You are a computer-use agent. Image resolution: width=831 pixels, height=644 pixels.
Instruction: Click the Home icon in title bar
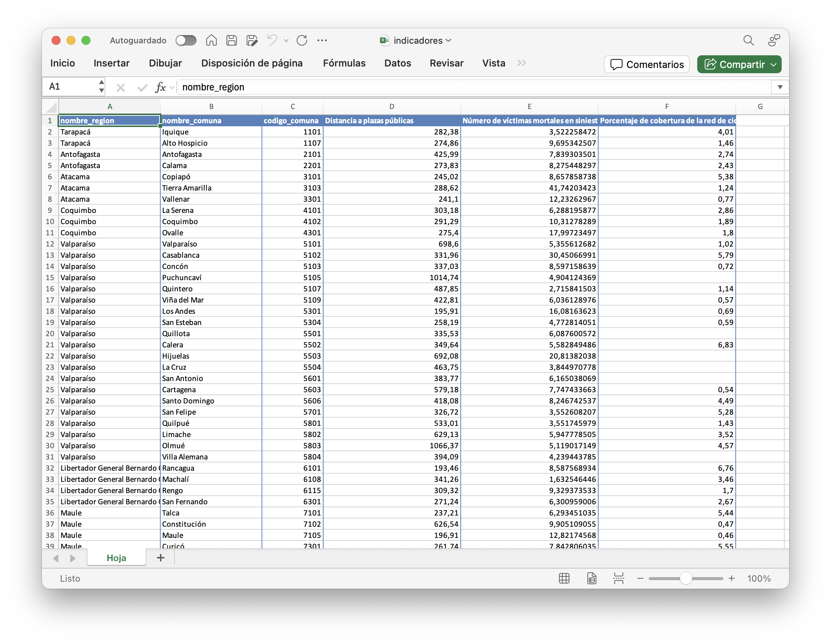click(x=211, y=40)
